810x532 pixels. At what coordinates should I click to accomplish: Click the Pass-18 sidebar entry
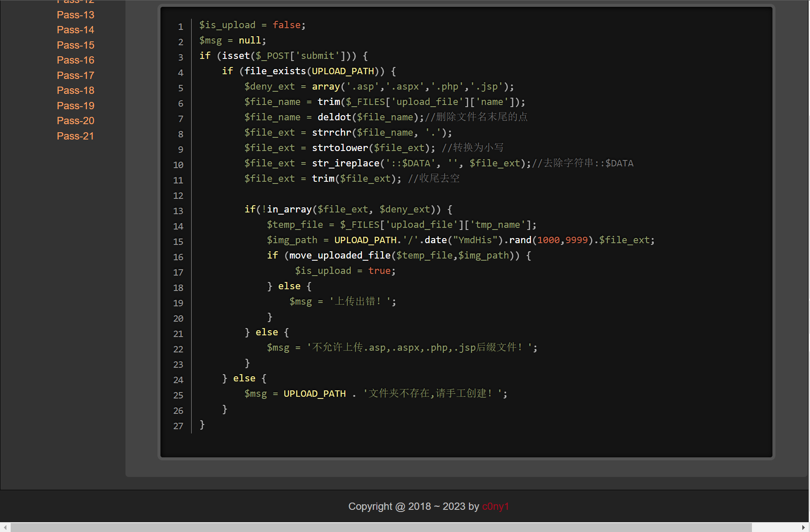(76, 90)
